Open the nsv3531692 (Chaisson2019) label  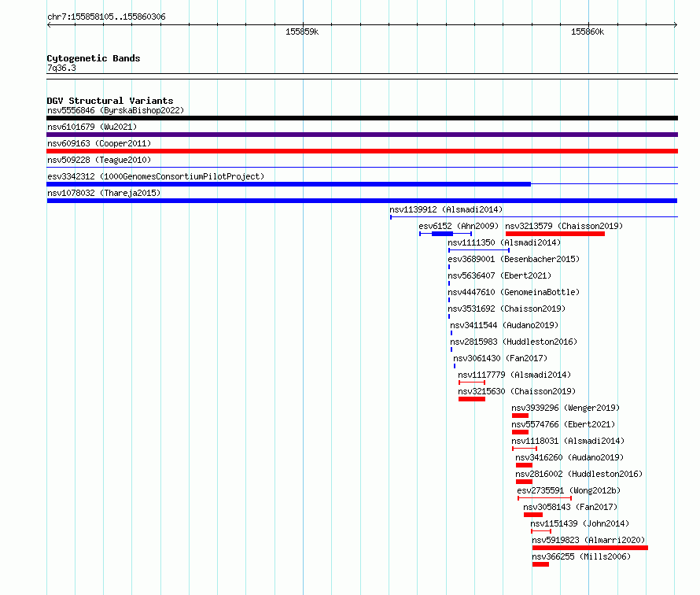point(507,309)
